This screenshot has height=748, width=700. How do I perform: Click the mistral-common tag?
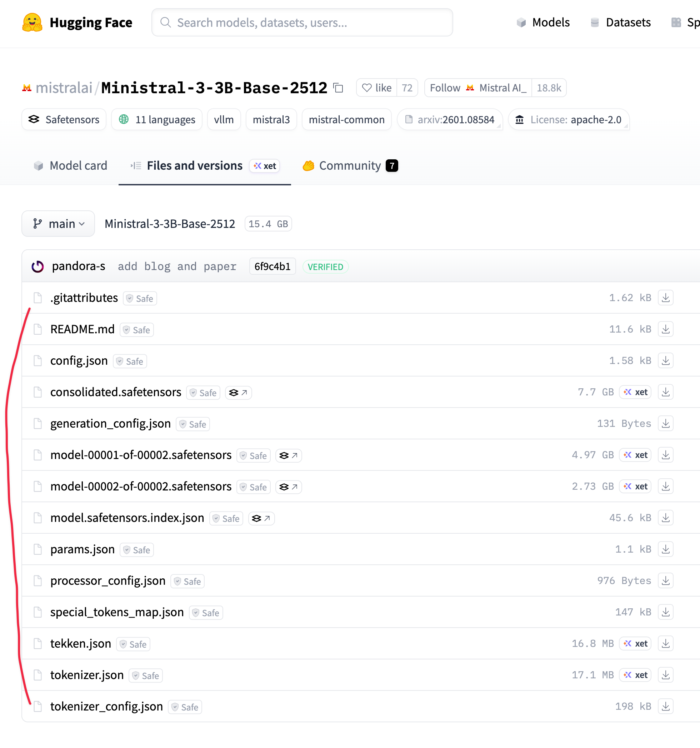pos(346,120)
